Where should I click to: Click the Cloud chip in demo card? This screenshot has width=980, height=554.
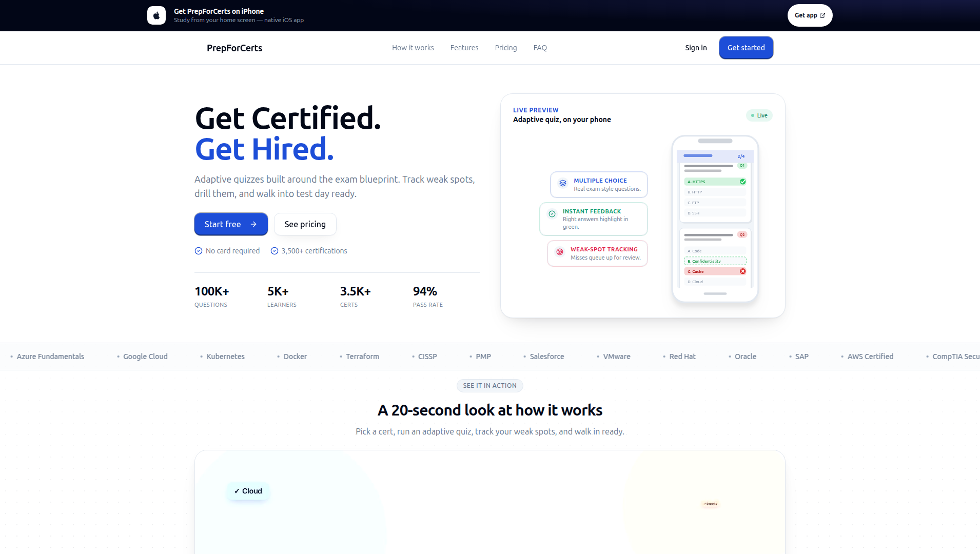(x=248, y=491)
